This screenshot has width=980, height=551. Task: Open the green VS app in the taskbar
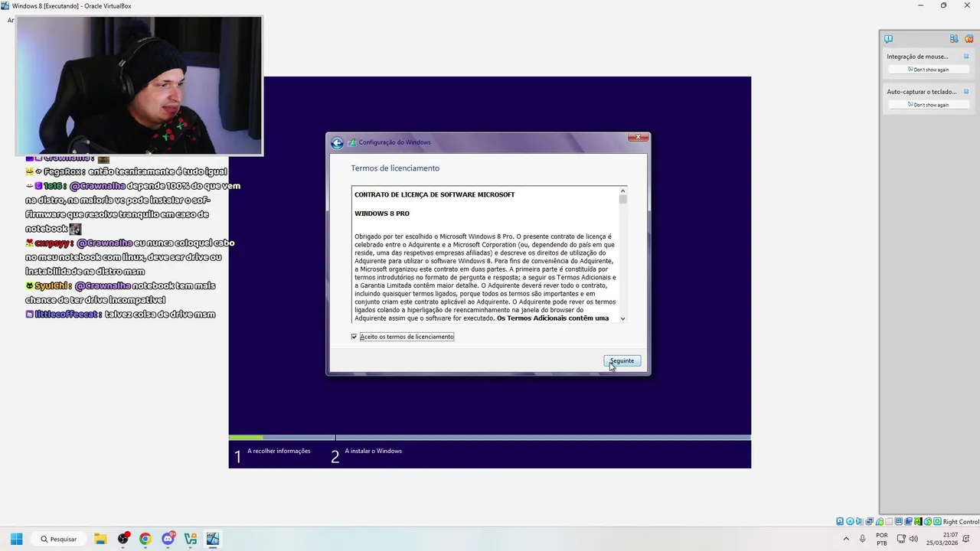pyautogui.click(x=191, y=539)
